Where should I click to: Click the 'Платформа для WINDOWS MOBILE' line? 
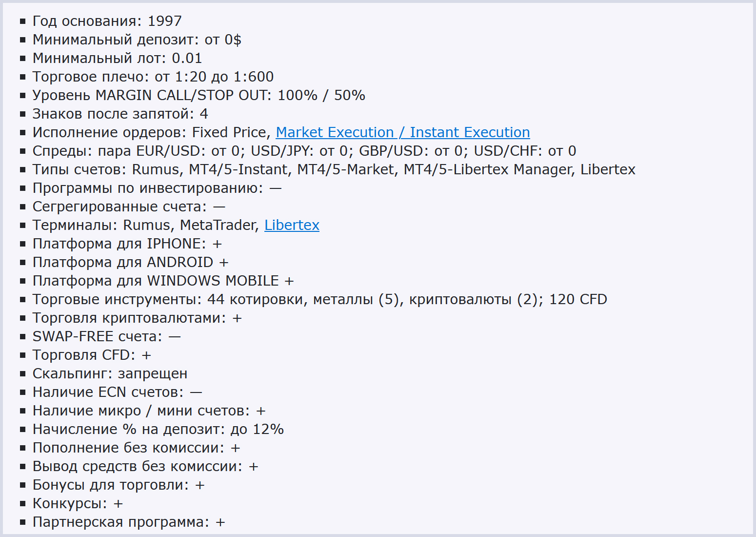163,281
